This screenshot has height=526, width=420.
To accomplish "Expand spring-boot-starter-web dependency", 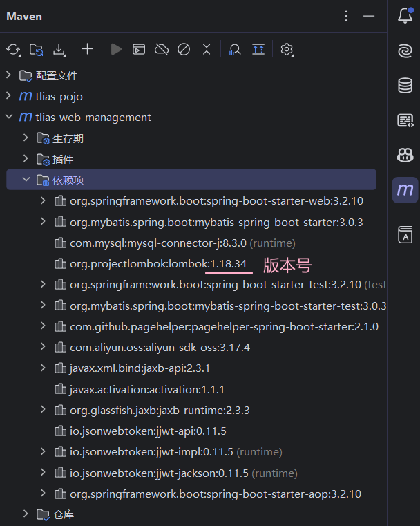I will [x=43, y=201].
